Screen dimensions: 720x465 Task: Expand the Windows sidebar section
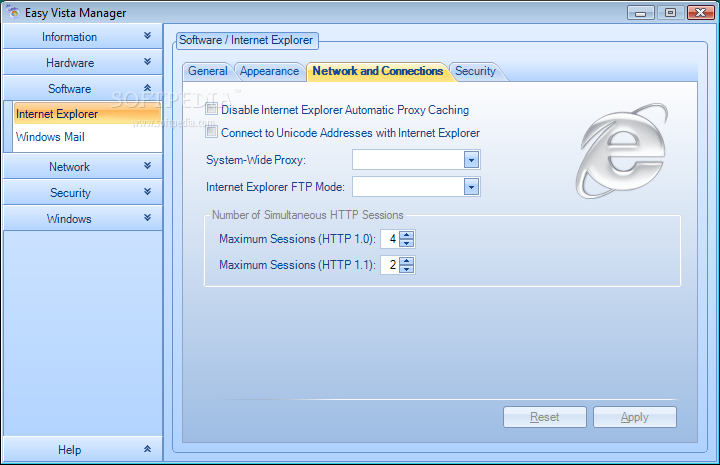[83, 218]
